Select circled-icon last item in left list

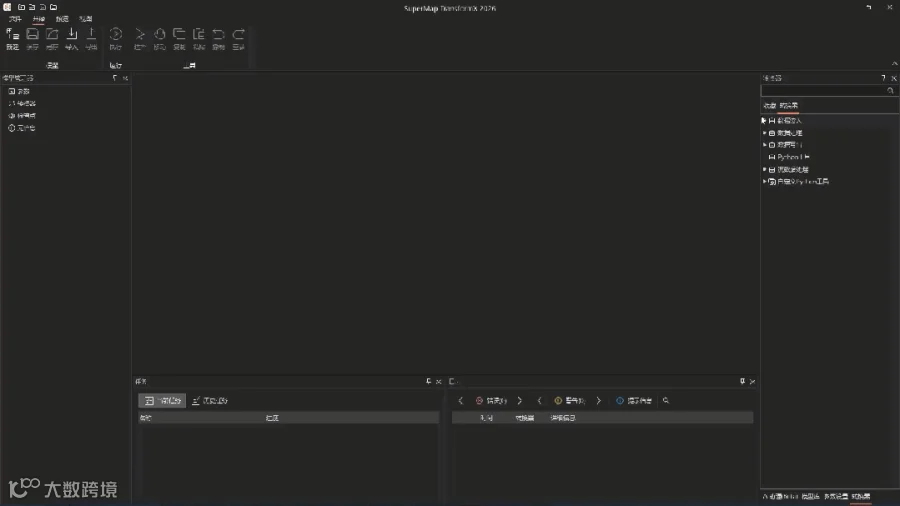[21, 128]
